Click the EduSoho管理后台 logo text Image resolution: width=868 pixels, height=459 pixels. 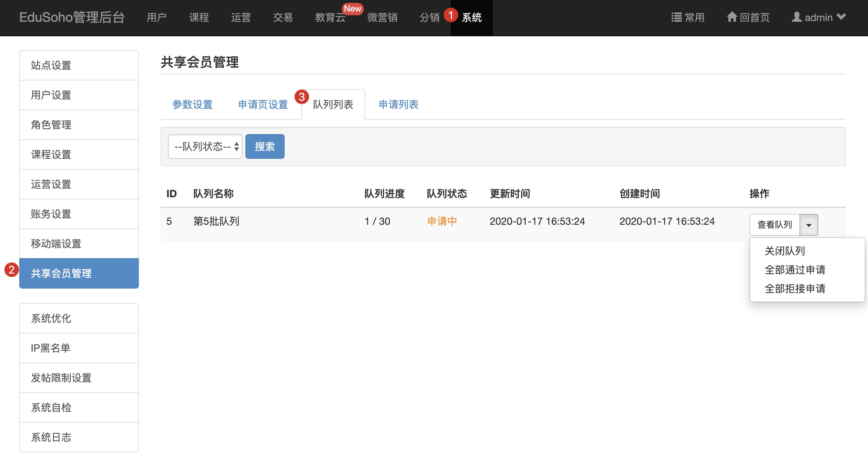(72, 17)
